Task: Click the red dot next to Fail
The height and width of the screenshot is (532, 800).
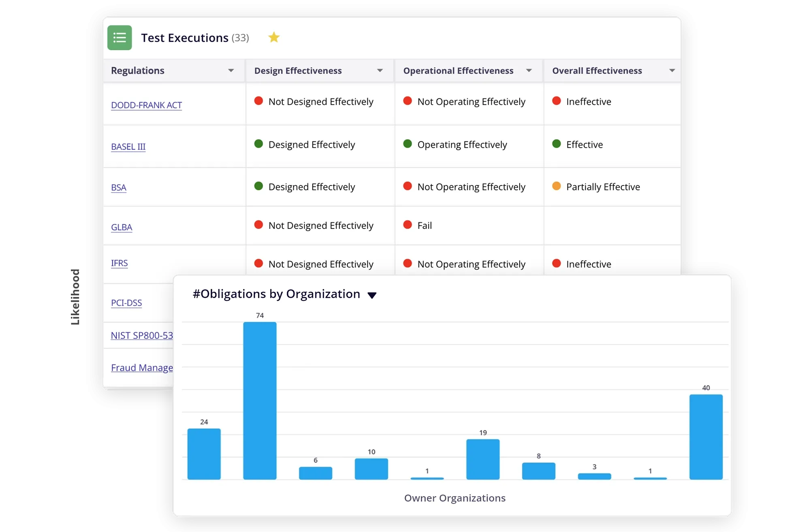Action: (407, 225)
